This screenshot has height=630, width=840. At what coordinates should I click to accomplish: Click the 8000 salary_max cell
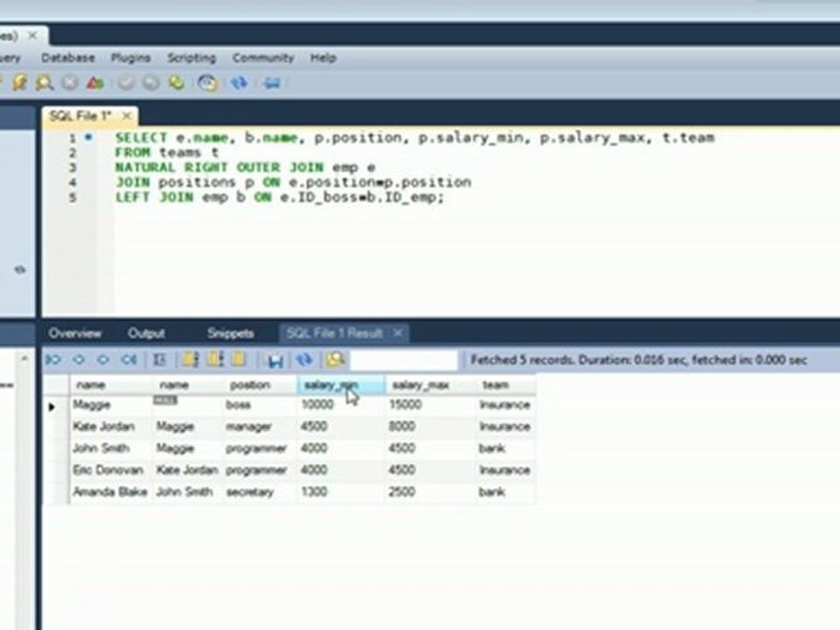[430, 427]
